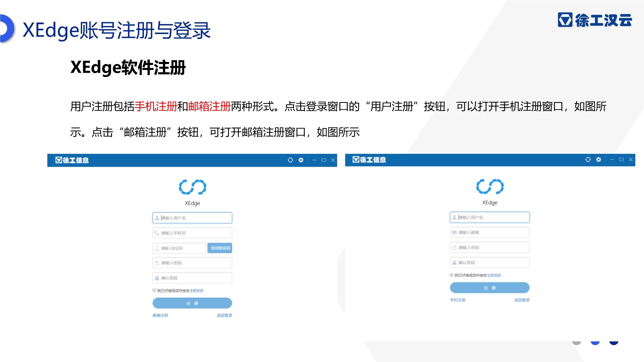Open 注册条款 link in right window
This screenshot has width=644, height=362.
click(x=494, y=275)
